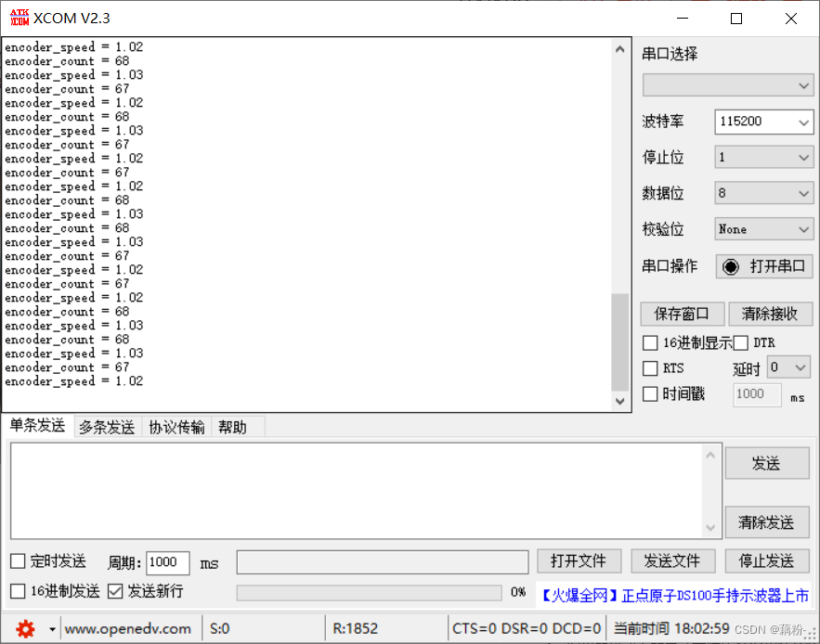Click inside the send text box
The width and height of the screenshot is (820, 644).
pos(358,491)
